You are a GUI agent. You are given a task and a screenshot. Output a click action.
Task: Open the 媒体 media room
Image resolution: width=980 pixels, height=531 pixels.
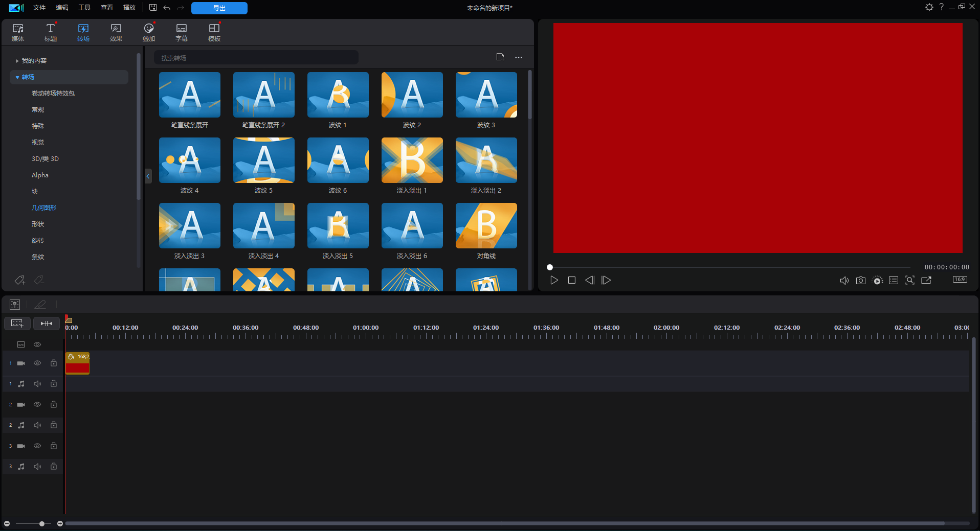tap(18, 32)
